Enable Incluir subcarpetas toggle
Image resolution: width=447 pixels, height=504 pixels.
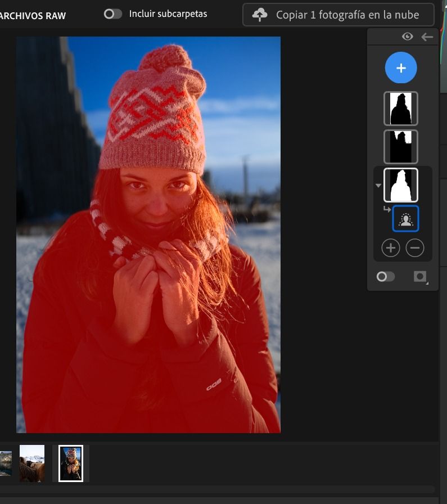coord(113,14)
